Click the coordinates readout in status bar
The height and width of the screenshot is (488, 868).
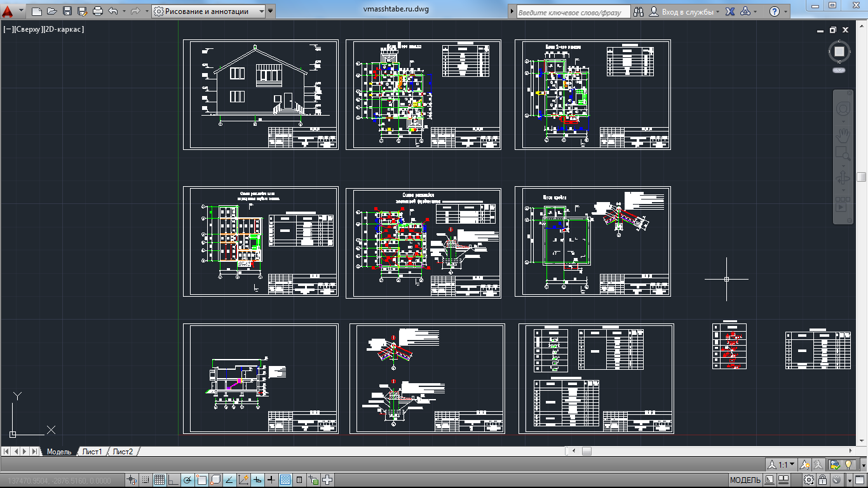(x=58, y=481)
